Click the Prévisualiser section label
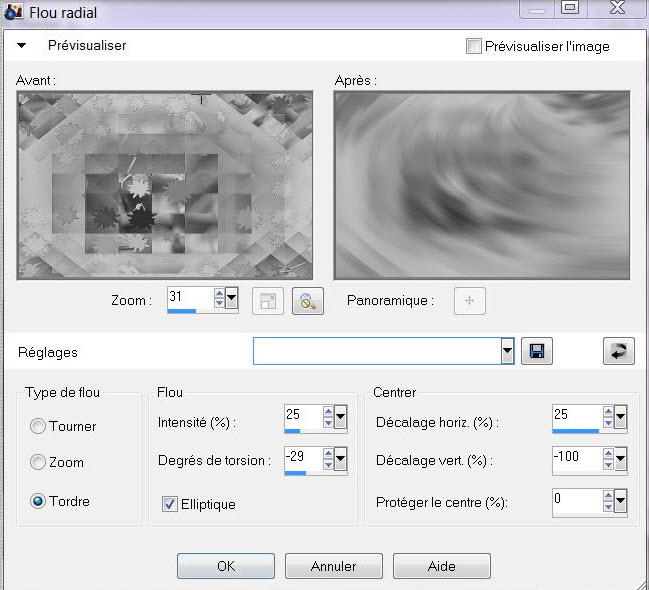The width and height of the screenshot is (649, 590). tap(87, 45)
